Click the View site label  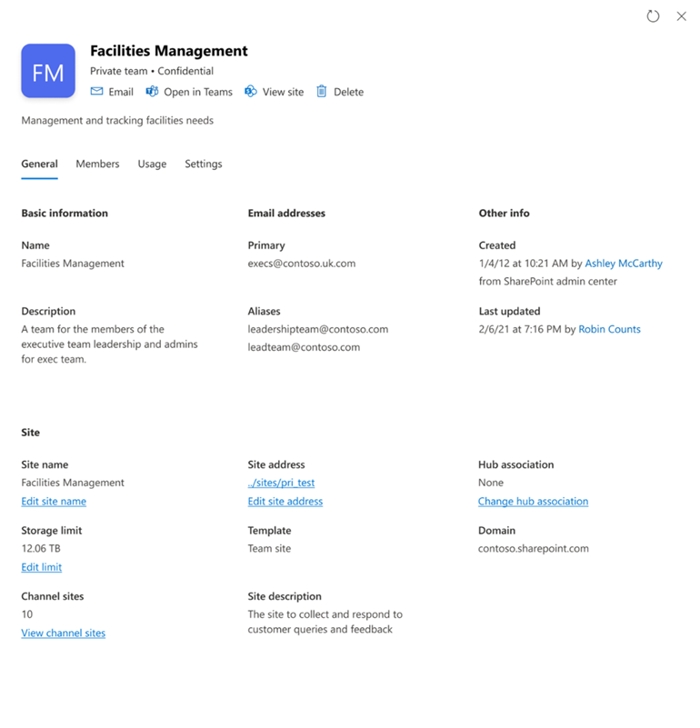coord(283,92)
